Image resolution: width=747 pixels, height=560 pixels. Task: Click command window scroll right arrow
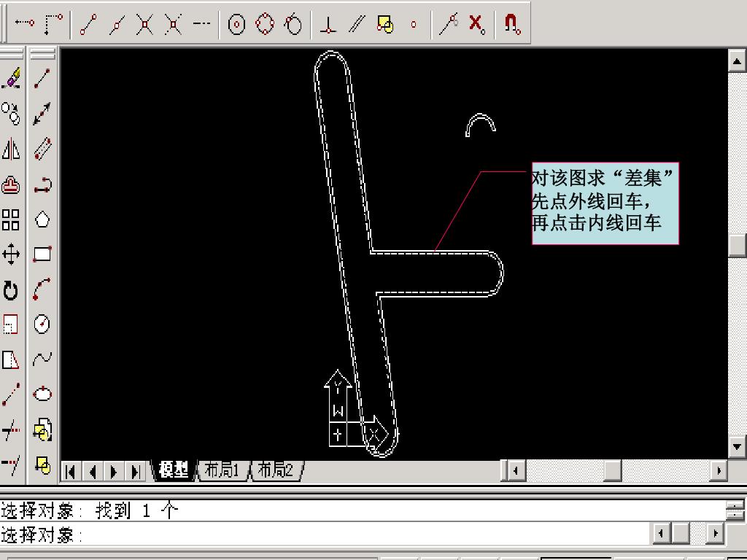[x=715, y=533]
